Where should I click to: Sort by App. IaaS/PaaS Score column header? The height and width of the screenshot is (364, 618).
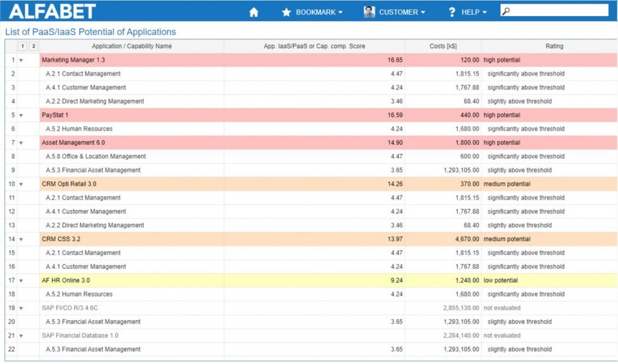314,46
